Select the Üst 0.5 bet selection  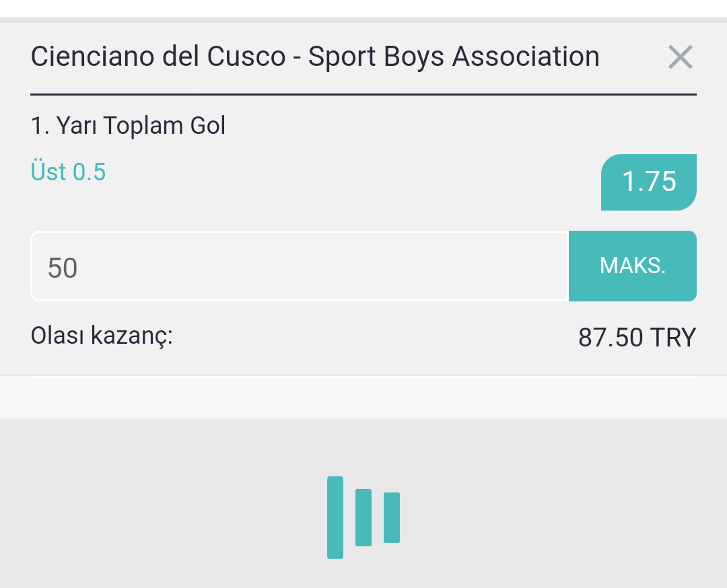coord(68,172)
